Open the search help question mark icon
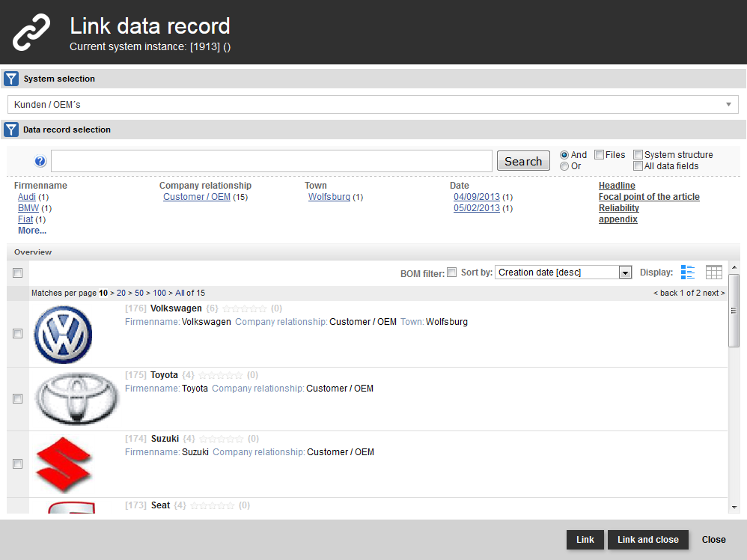Screen dimensions: 747x560 (40, 161)
